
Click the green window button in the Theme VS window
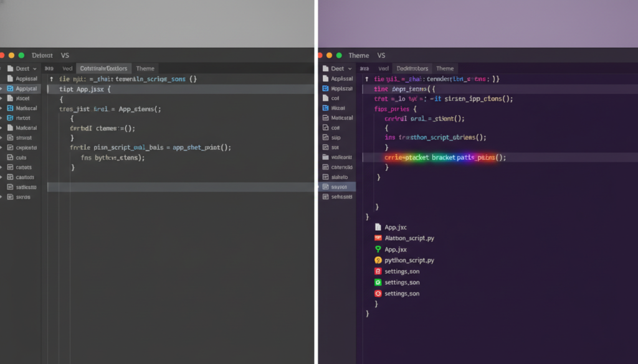point(340,55)
